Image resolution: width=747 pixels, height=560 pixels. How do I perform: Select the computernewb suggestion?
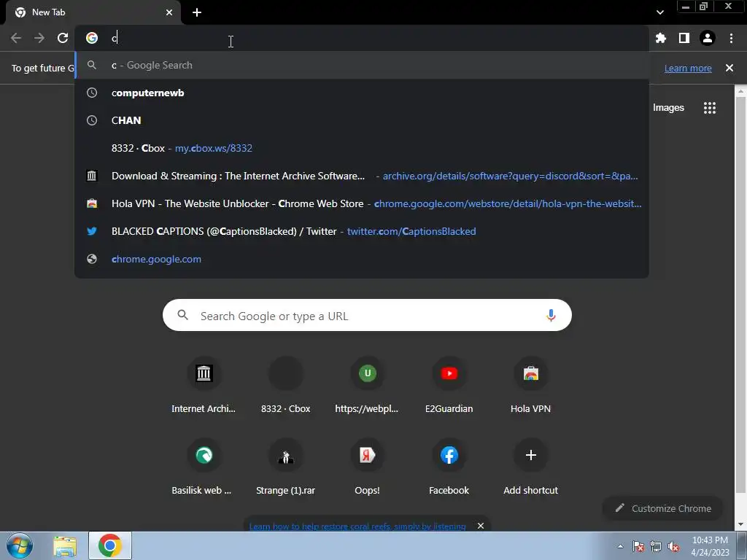coord(362,93)
